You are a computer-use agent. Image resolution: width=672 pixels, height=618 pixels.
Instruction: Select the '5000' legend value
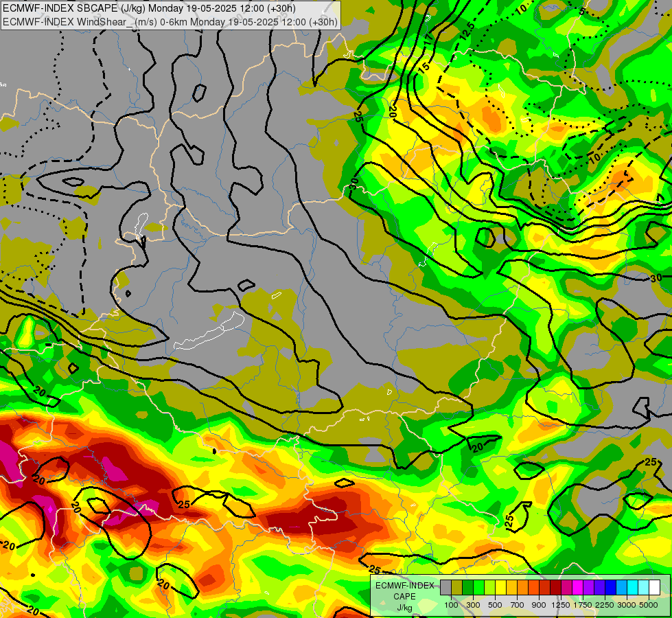point(649,605)
